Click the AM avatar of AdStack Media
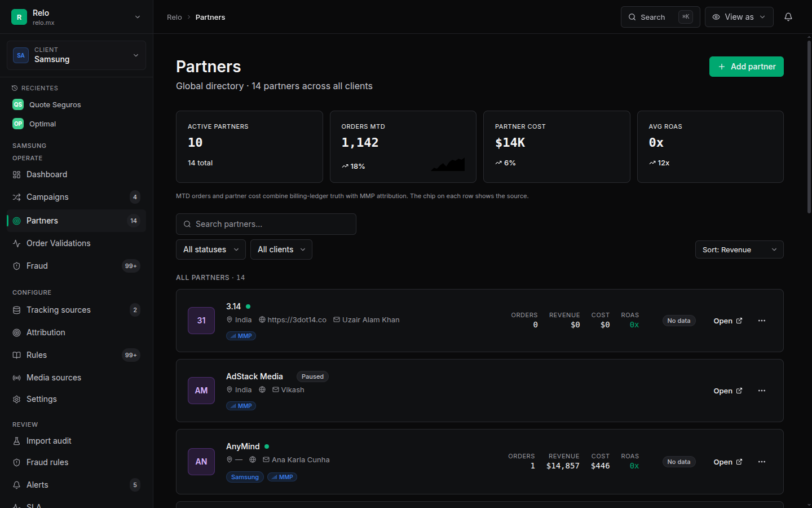Viewport: 812px width, 508px height. tap(201, 391)
